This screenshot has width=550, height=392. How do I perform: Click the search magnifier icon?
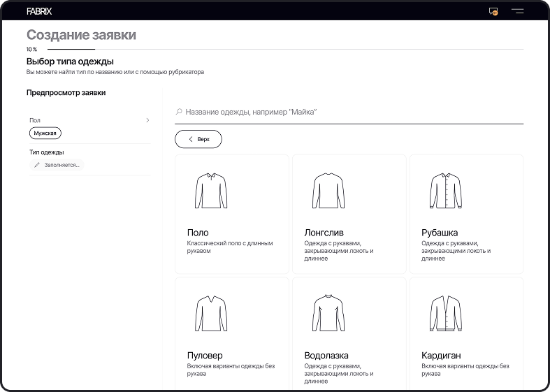point(179,112)
